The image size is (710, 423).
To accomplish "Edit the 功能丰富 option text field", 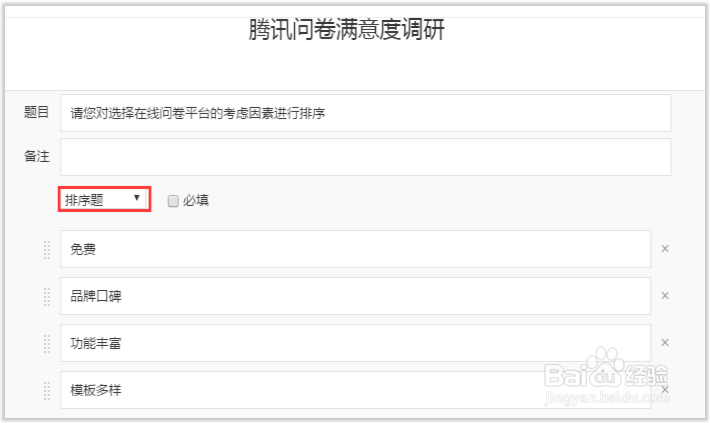I will 355,343.
